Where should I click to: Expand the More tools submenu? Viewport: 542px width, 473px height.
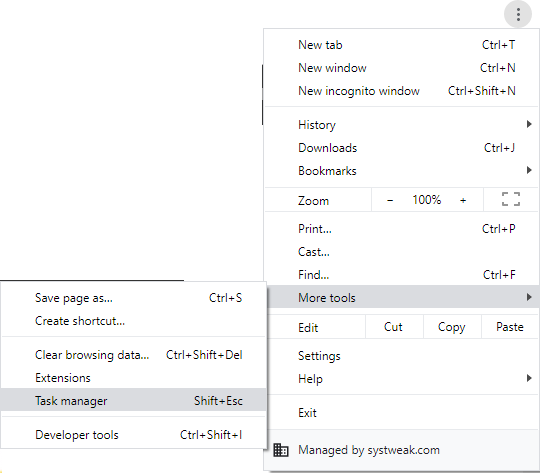click(403, 297)
